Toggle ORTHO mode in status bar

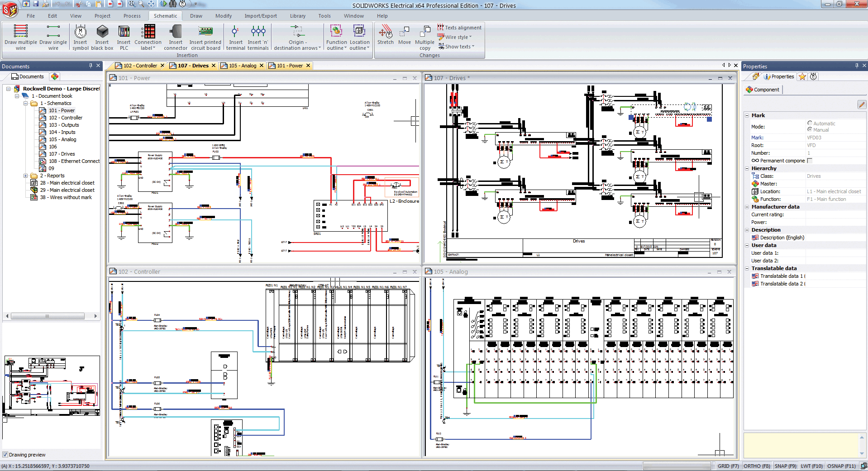(756, 466)
